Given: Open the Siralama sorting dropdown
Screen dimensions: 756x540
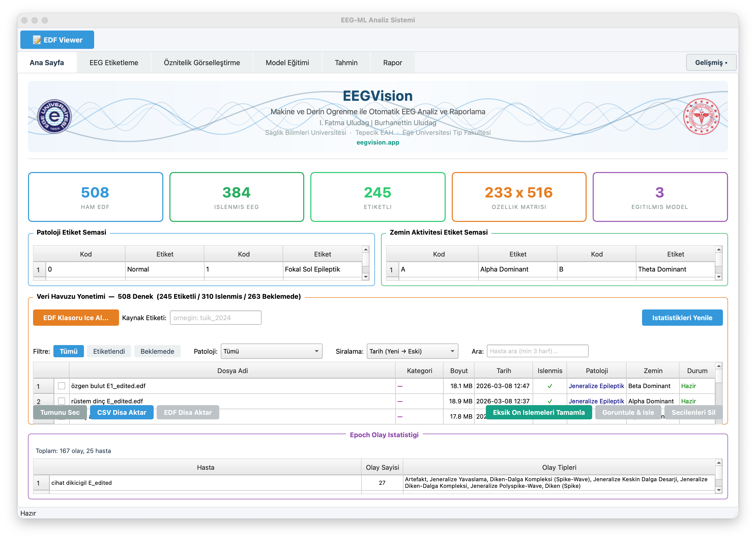Looking at the screenshot, I should pos(412,351).
